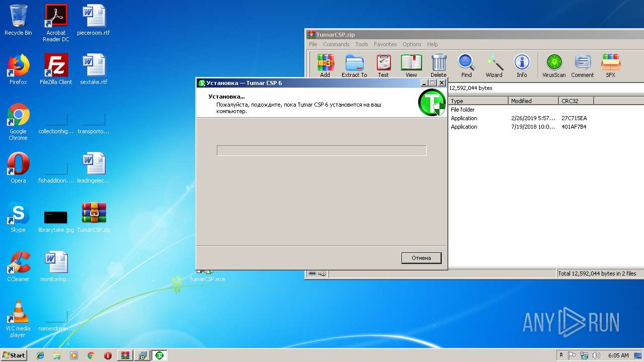Click the Start button on taskbar
The height and width of the screenshot is (362, 644).
14,355
